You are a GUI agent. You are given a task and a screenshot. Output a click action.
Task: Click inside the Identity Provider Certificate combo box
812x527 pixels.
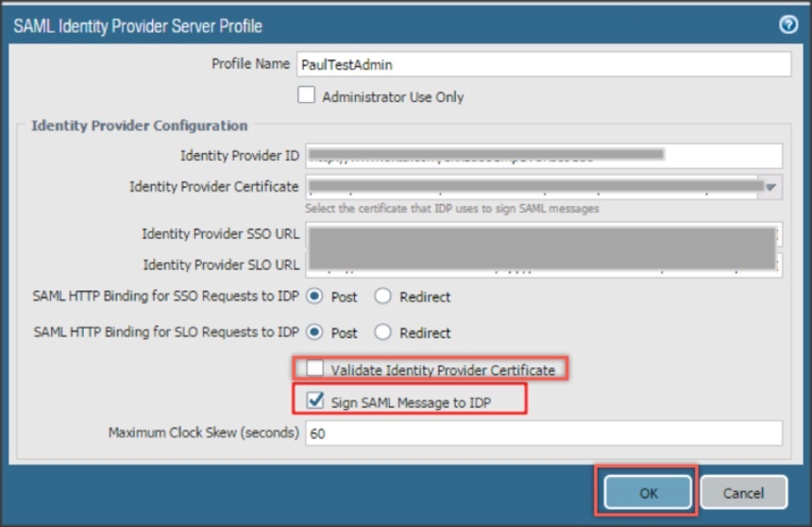pos(533,187)
